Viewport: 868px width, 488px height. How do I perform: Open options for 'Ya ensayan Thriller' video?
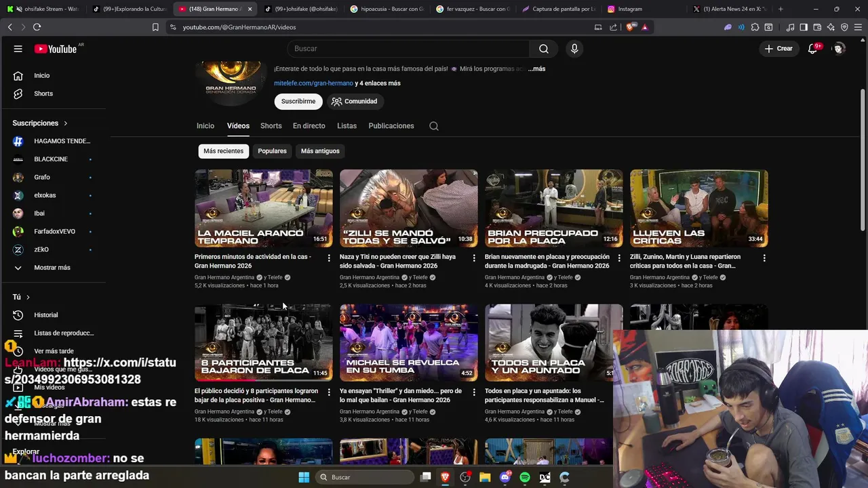point(474,392)
